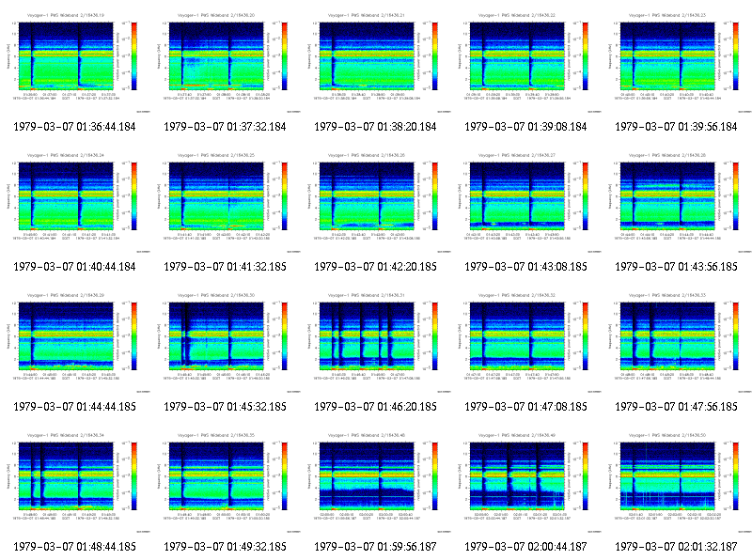
Task: Open spectrogram thumbnail dated 1979-03-07 01:48:44.185
Action: (x=75, y=482)
